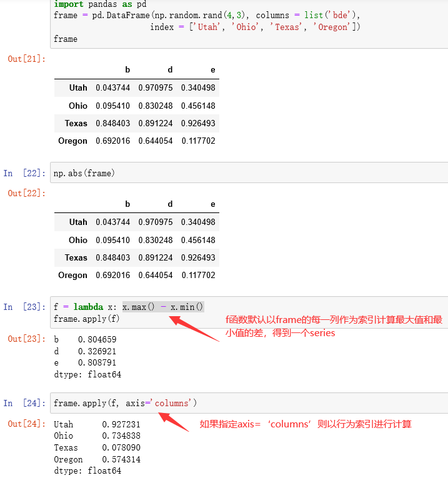Click value 0.926493 in Out[22] table
Screen dimensions: 448x478
coord(198,258)
